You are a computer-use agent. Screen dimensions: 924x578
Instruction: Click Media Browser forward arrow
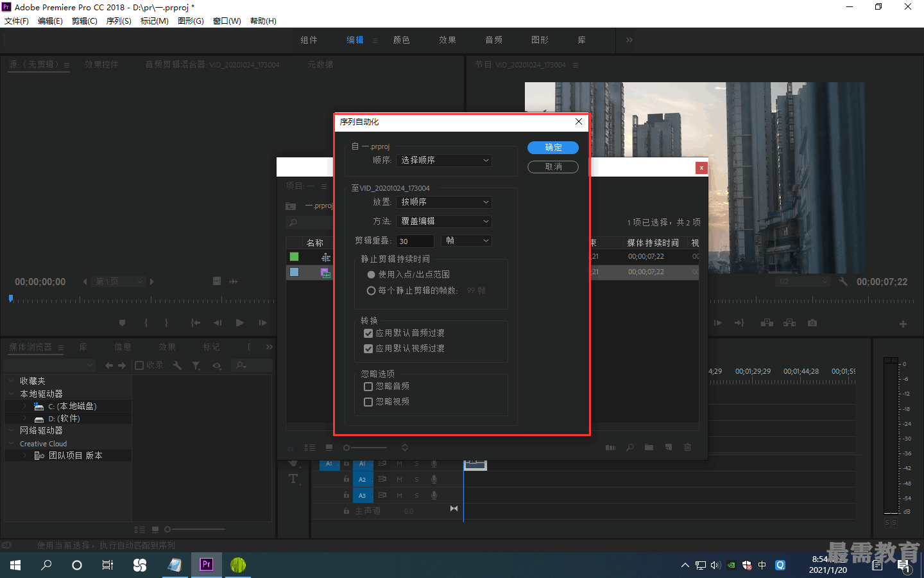[122, 365]
